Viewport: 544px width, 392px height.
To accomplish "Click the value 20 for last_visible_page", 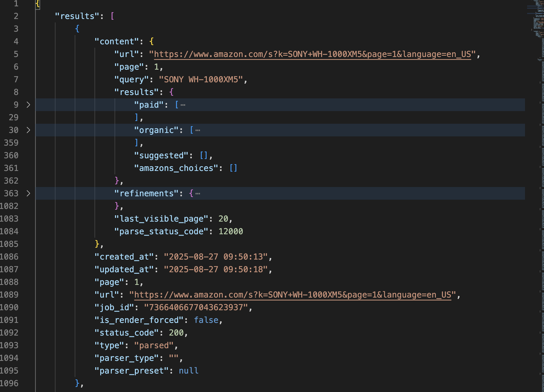I will tap(223, 219).
